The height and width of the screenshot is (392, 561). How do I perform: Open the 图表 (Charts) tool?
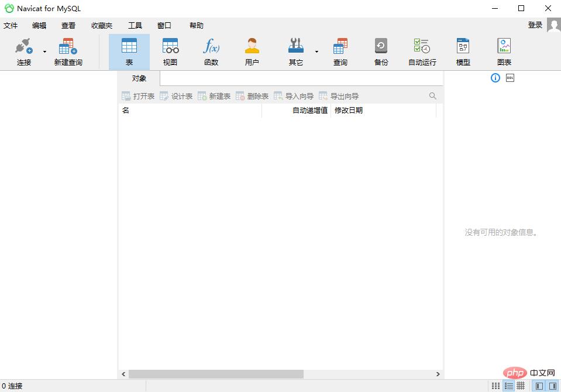coord(504,51)
